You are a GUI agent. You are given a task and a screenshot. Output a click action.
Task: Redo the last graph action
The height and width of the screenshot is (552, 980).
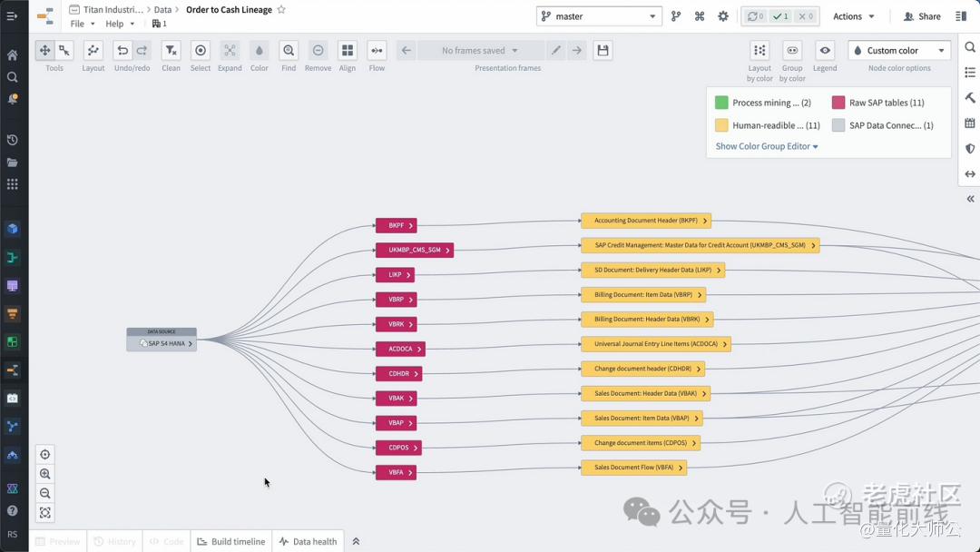coord(142,51)
